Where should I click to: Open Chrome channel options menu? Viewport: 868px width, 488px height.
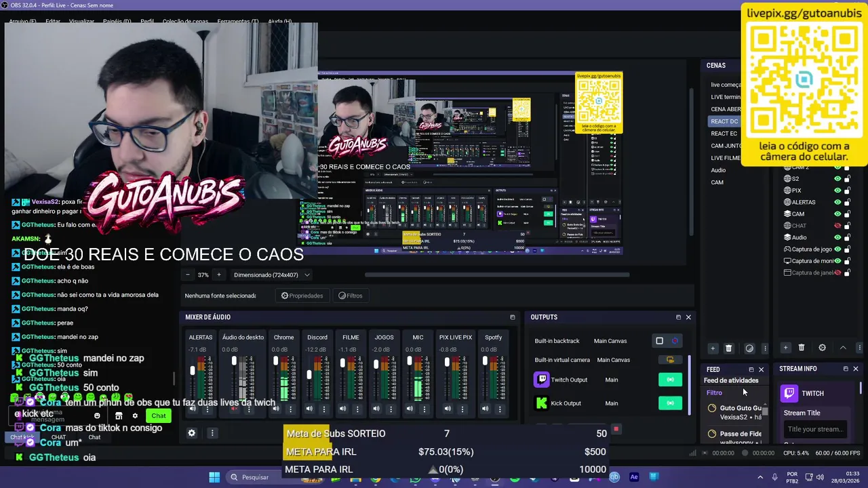(x=290, y=409)
